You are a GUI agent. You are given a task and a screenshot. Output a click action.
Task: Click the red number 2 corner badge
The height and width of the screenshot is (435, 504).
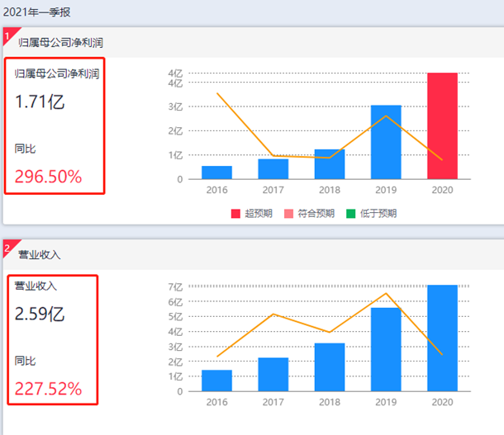7,248
